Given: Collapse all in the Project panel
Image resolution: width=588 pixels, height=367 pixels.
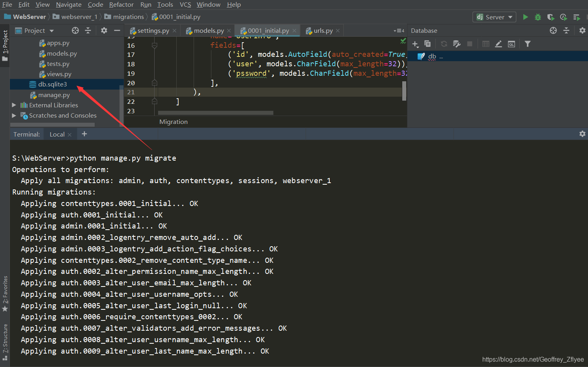Looking at the screenshot, I should (88, 30).
